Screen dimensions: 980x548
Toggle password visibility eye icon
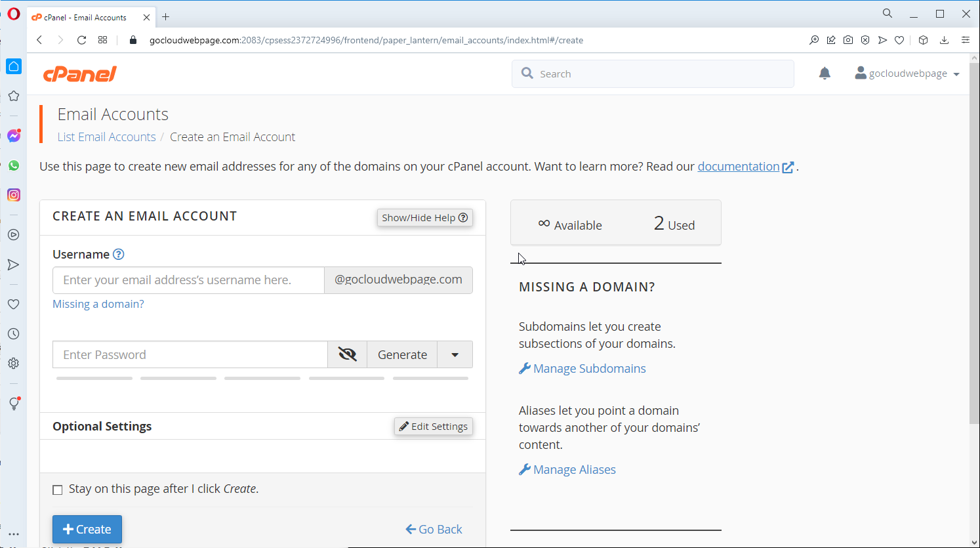[x=347, y=354]
